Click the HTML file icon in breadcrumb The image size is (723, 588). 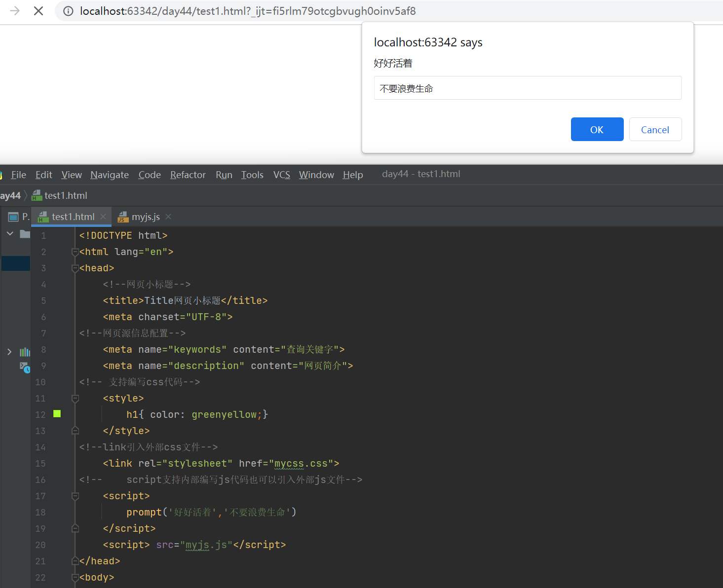(37, 196)
